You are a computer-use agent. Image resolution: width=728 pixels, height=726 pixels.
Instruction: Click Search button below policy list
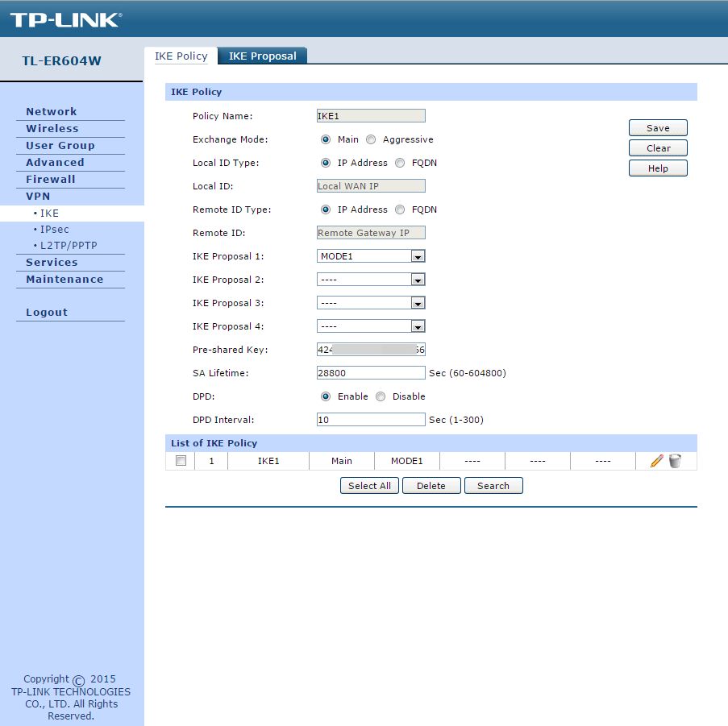click(493, 486)
